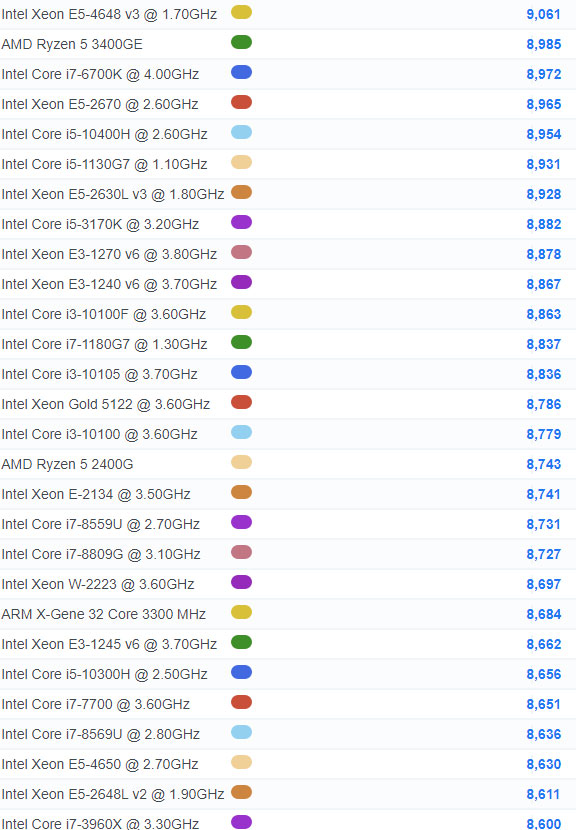Click the purple swatch beside Core i5-3170K
Image resolution: width=576 pixels, height=830 pixels.
(241, 222)
